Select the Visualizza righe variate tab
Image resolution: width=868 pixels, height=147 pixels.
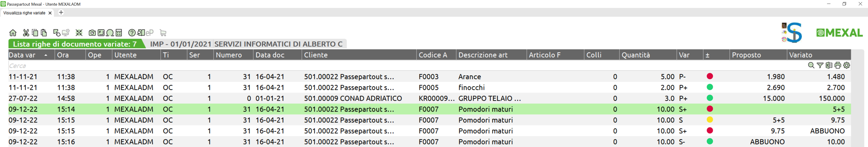click(24, 13)
